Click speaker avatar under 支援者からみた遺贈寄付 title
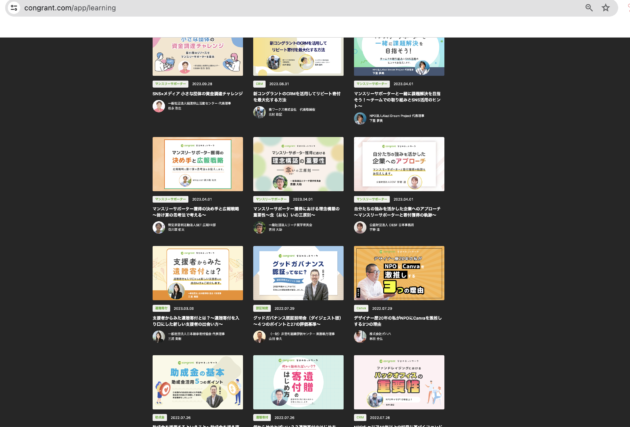Image resolution: width=630 pixels, height=427 pixels. 159,336
